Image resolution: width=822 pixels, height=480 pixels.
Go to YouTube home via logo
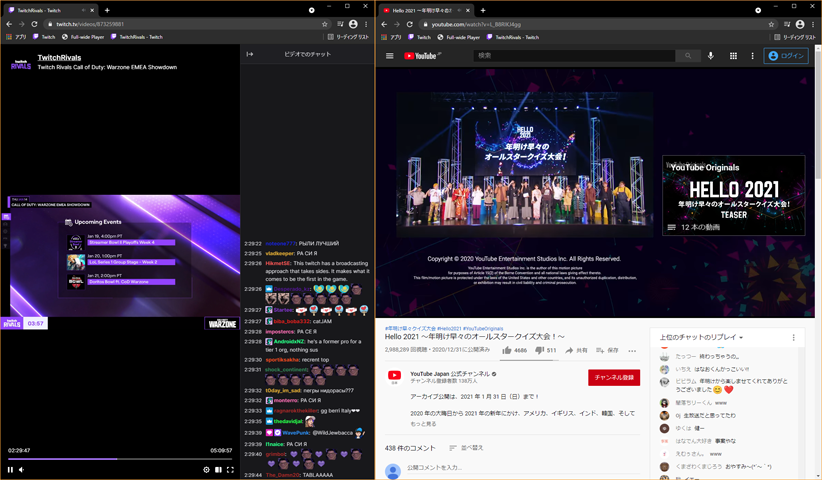(421, 56)
